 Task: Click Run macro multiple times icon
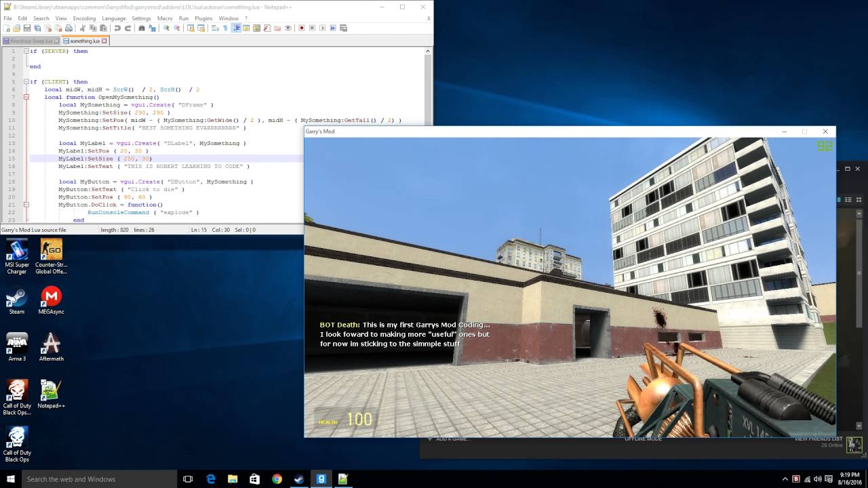pyautogui.click(x=333, y=28)
